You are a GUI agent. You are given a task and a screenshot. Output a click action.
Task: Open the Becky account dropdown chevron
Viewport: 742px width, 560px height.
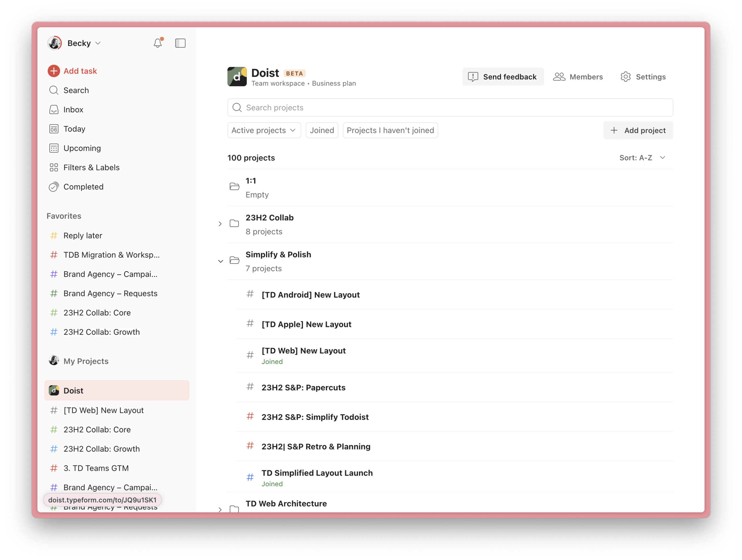(x=98, y=43)
